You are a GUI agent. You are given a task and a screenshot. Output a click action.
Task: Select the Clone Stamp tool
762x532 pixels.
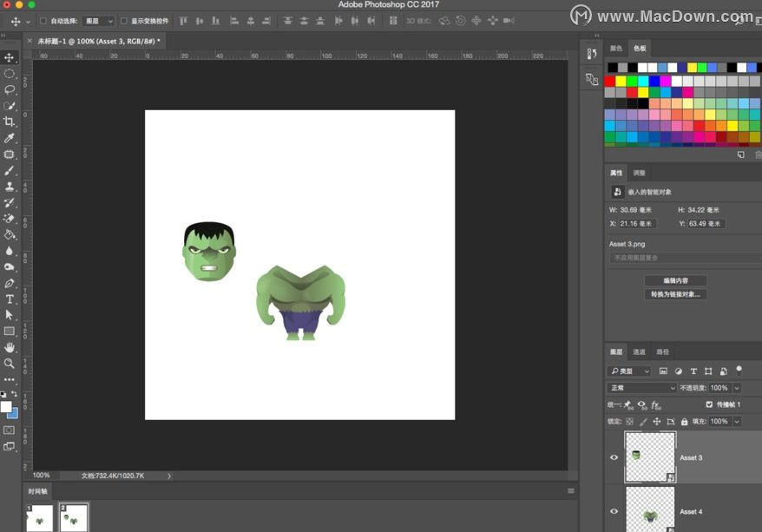[x=10, y=187]
